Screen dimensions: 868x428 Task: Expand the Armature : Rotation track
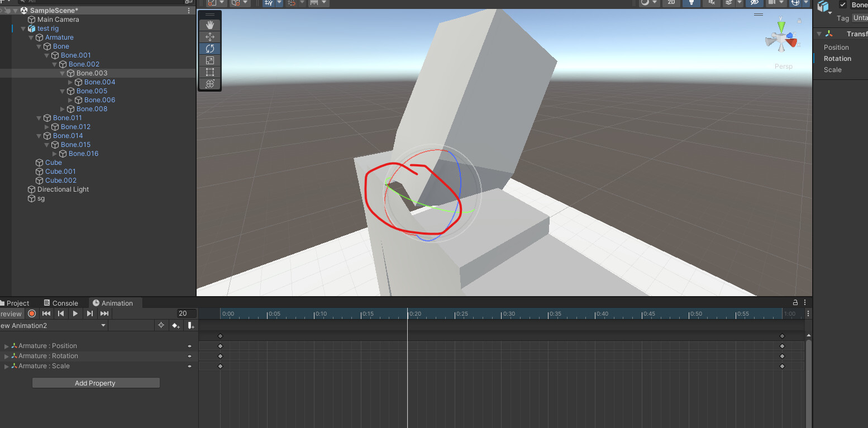(6, 356)
